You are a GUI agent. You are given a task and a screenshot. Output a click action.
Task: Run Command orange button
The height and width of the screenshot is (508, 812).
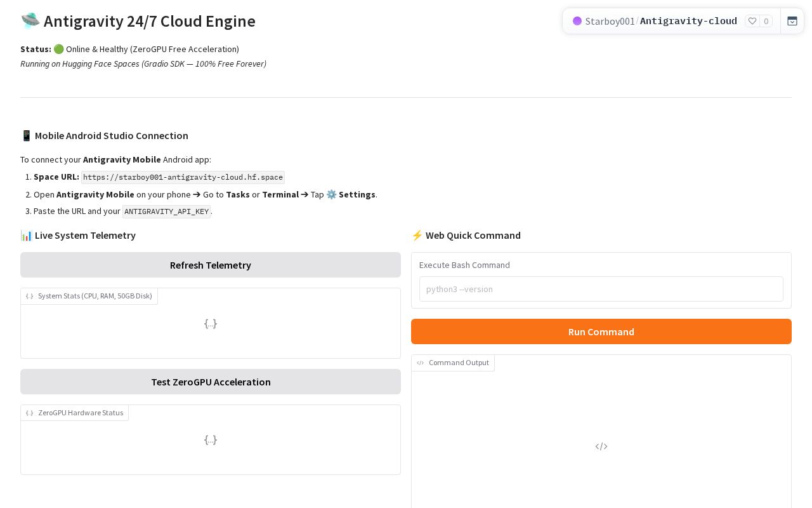601,331
